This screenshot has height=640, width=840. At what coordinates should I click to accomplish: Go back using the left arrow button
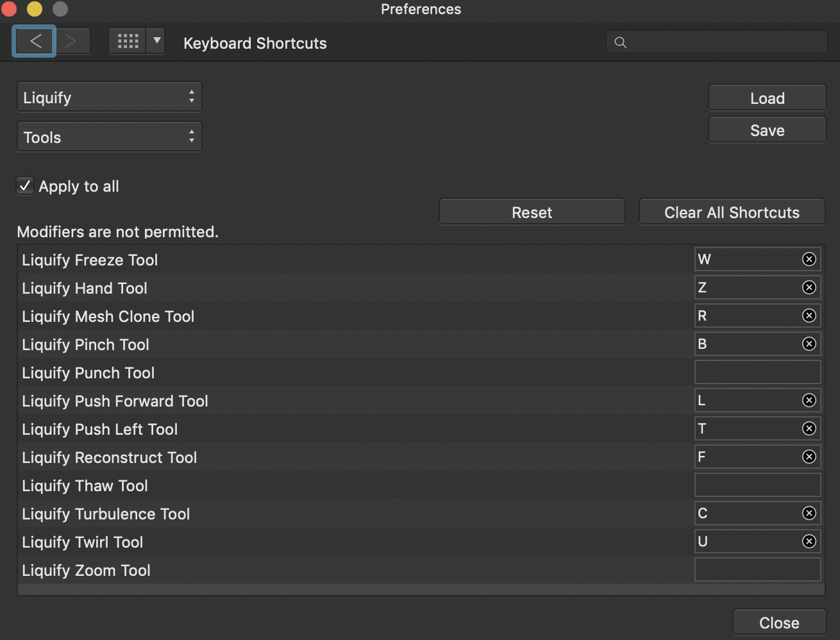(x=35, y=42)
